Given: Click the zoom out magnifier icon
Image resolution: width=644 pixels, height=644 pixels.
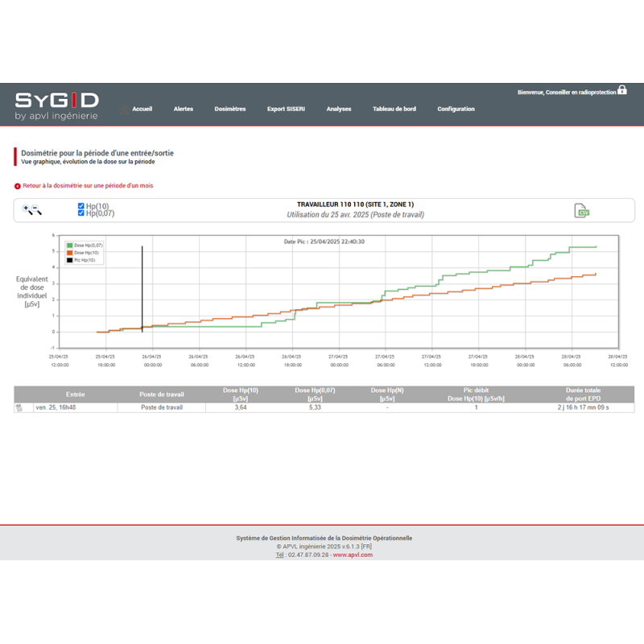Looking at the screenshot, I should coord(37,211).
